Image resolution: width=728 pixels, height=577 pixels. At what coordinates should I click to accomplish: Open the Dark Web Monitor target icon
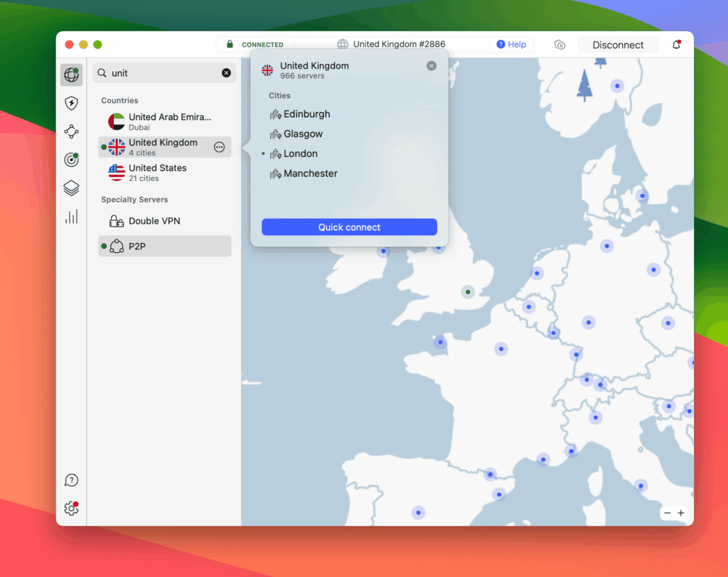click(x=71, y=160)
